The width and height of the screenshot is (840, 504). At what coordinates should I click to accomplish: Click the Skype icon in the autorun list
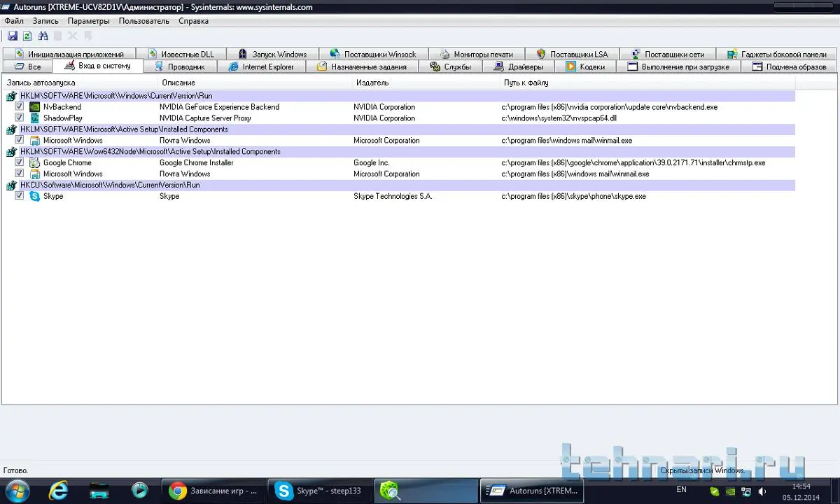click(x=34, y=197)
